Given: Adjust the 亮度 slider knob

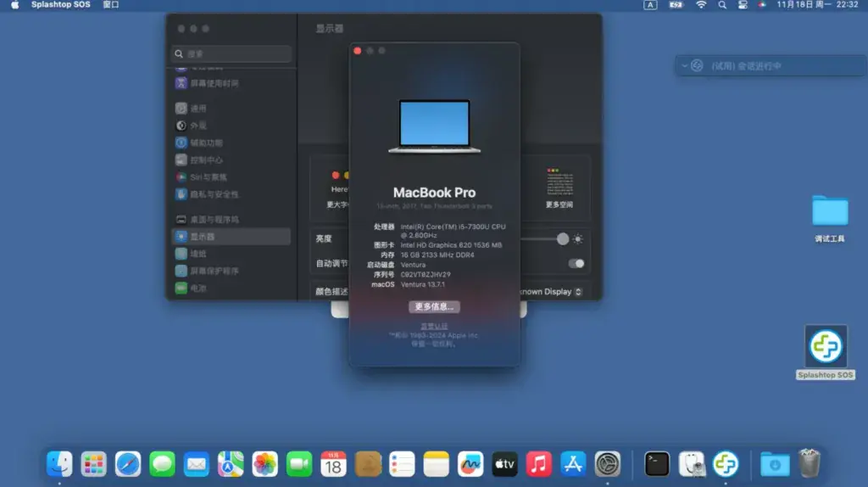Looking at the screenshot, I should (563, 238).
